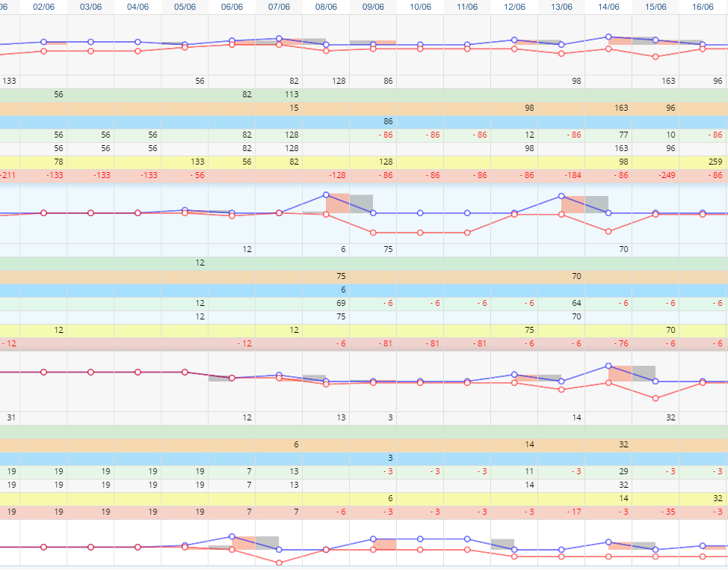Select the 13/06 date column header
The width and height of the screenshot is (728, 570).
click(561, 7)
